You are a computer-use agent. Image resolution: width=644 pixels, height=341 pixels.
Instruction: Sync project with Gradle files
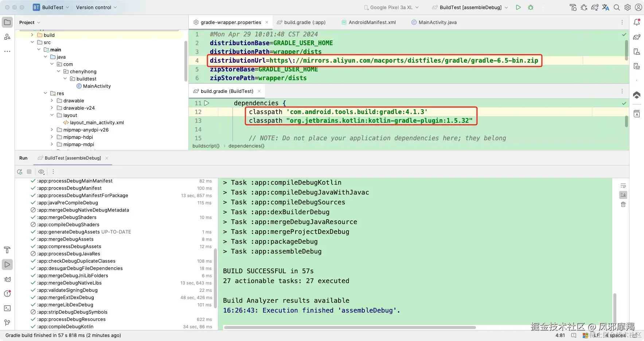(x=595, y=7)
